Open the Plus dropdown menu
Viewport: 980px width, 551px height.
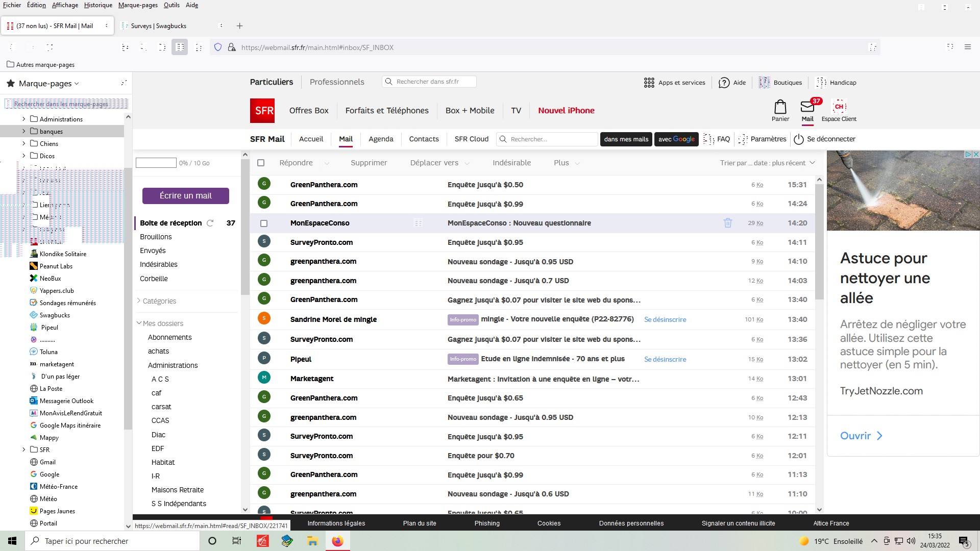(x=567, y=163)
